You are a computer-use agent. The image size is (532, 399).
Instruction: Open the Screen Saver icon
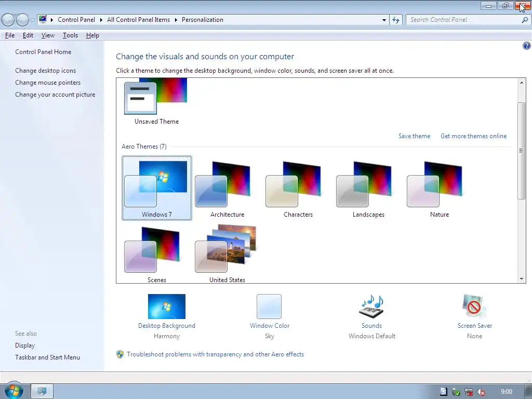coord(474,306)
